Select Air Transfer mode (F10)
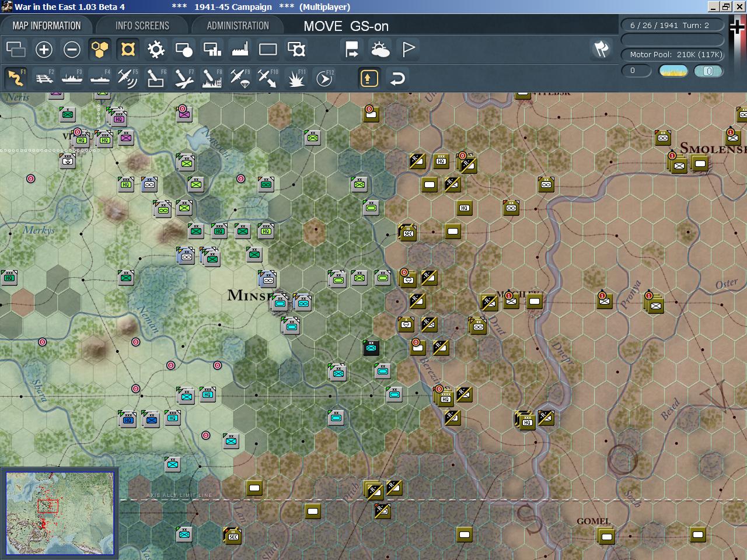Image resolution: width=747 pixels, height=560 pixels. coord(268,78)
